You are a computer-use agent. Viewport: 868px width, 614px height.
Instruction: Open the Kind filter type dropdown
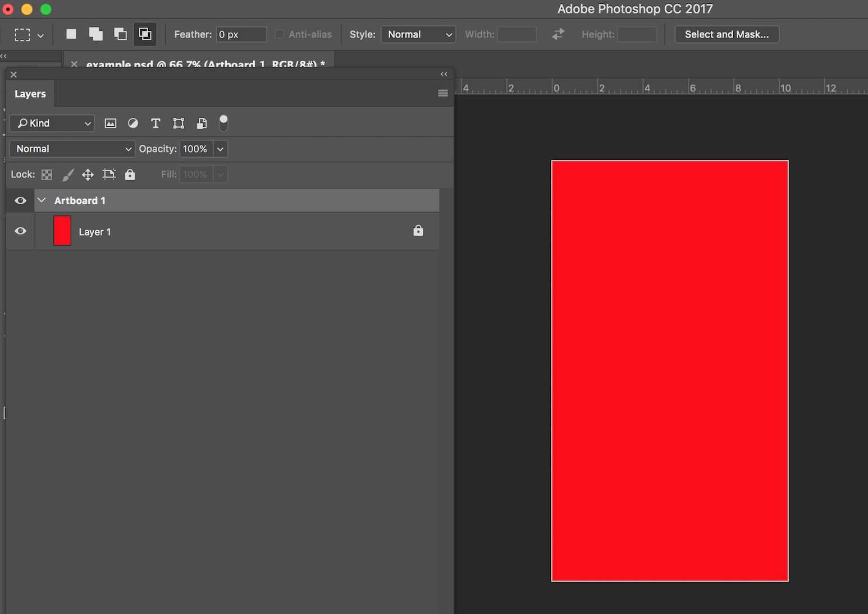[x=52, y=123]
